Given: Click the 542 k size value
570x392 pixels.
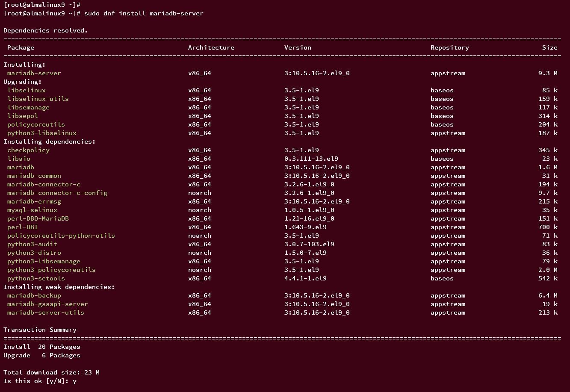Looking at the screenshot, I should pos(548,278).
